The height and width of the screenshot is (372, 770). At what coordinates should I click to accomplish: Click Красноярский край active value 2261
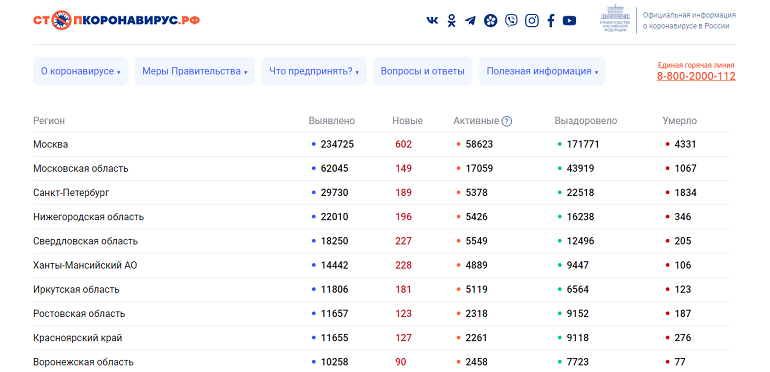point(476,338)
